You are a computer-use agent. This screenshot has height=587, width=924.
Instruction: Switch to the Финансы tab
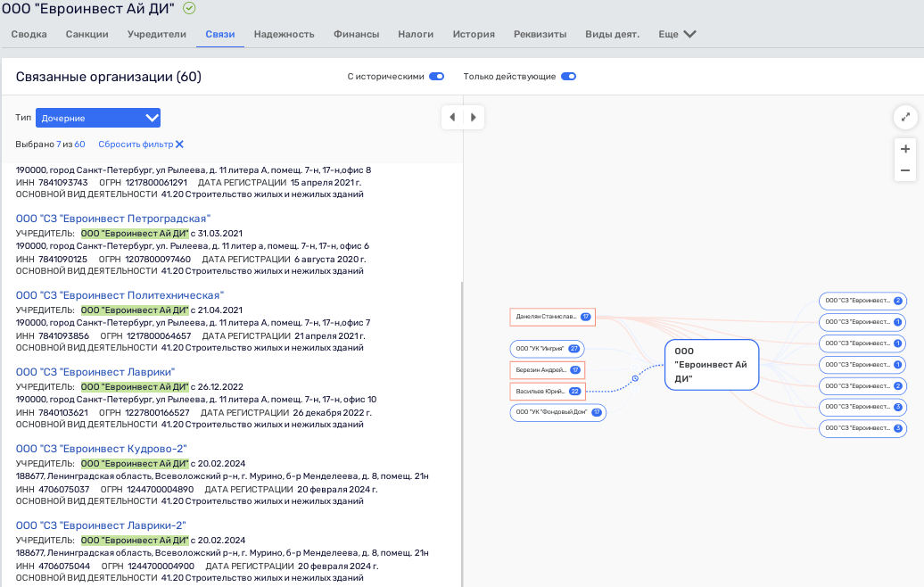pyautogui.click(x=357, y=34)
